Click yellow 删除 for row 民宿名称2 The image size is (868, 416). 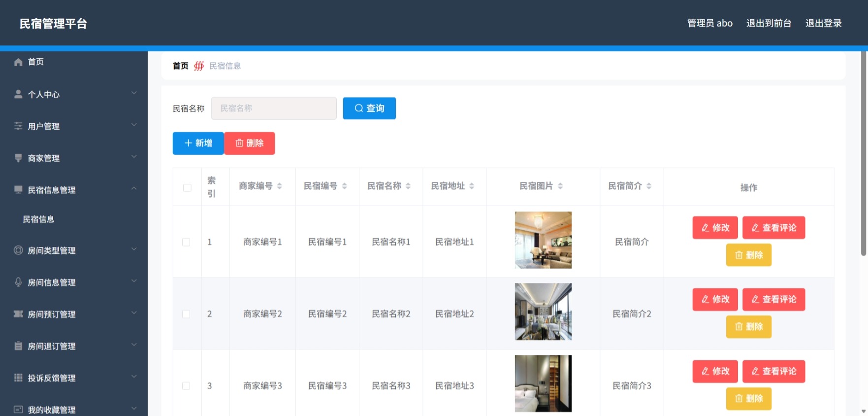pyautogui.click(x=748, y=327)
